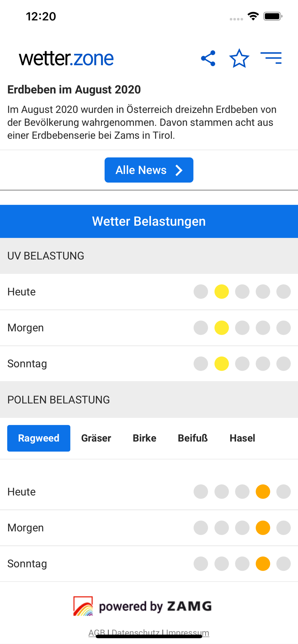The width and height of the screenshot is (298, 644).
Task: Click orange pollen indicator dot for Morgen
Action: click(x=263, y=528)
